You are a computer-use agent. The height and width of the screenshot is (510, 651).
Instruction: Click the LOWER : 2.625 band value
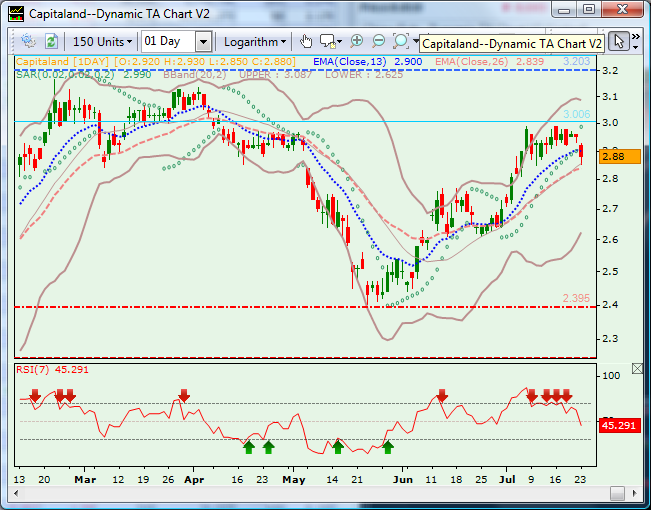point(364,75)
